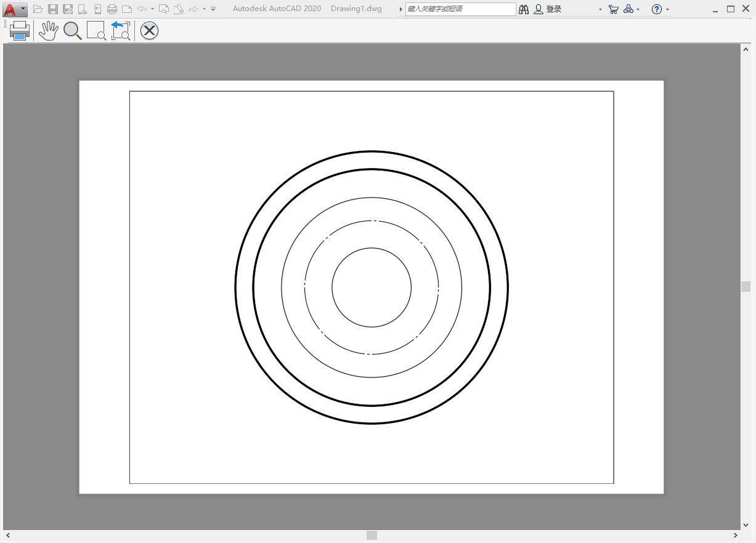Click the Open folder icon in title bar
This screenshot has height=543, width=756.
click(38, 9)
